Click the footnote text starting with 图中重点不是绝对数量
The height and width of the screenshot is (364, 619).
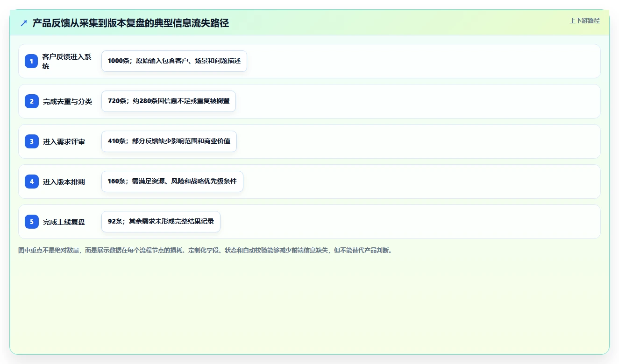pyautogui.click(x=206, y=250)
